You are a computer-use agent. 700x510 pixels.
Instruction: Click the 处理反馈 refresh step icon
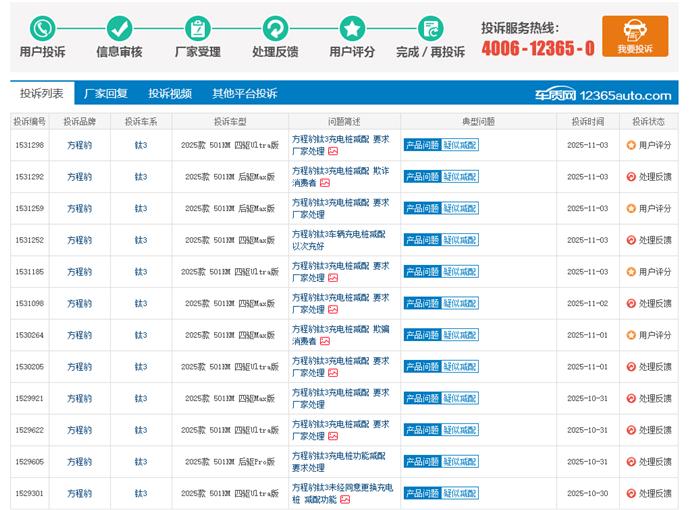click(275, 28)
